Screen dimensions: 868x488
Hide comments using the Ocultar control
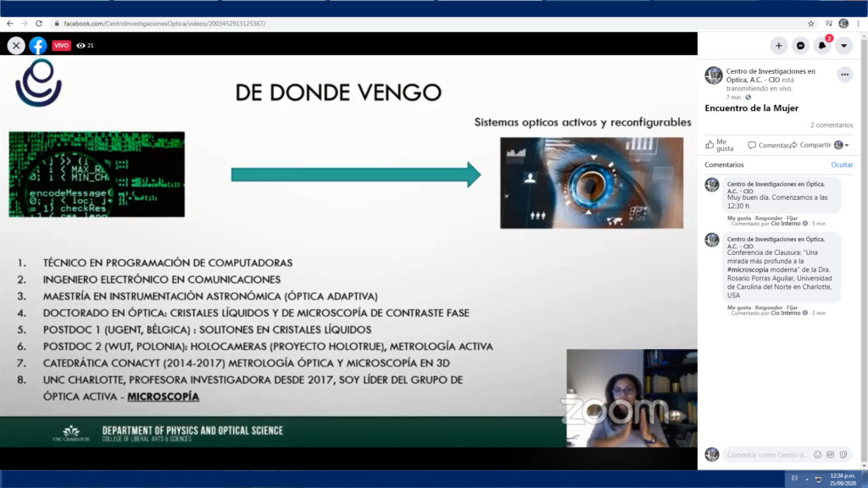842,164
